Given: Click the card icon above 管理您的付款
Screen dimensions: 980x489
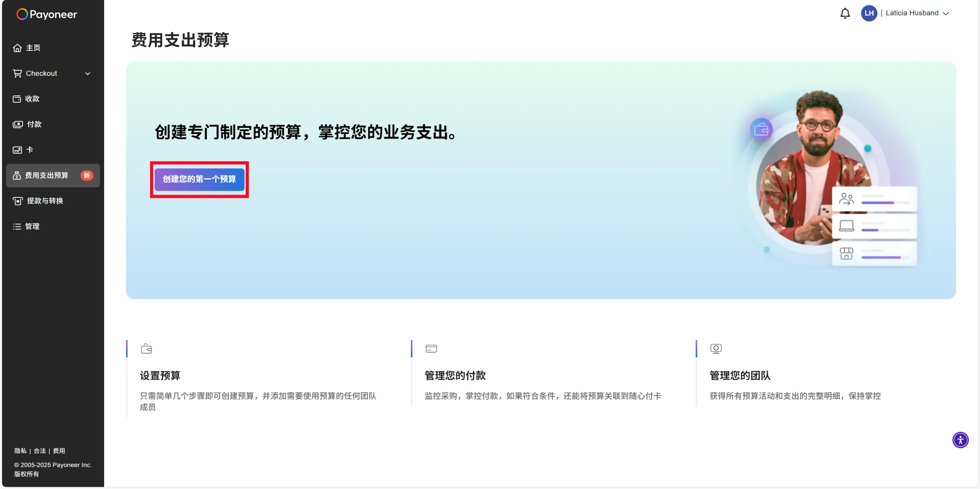Looking at the screenshot, I should pos(431,348).
